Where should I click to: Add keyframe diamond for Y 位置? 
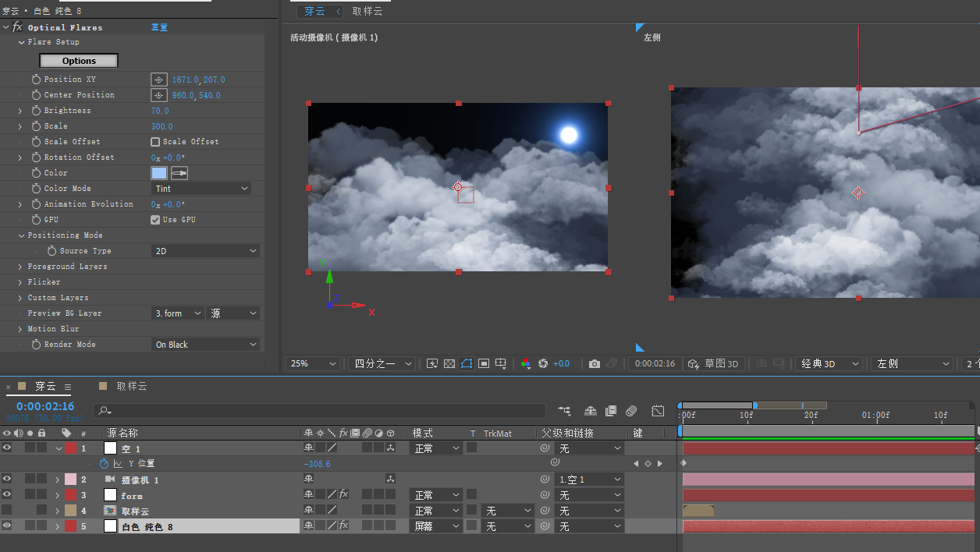coord(648,463)
